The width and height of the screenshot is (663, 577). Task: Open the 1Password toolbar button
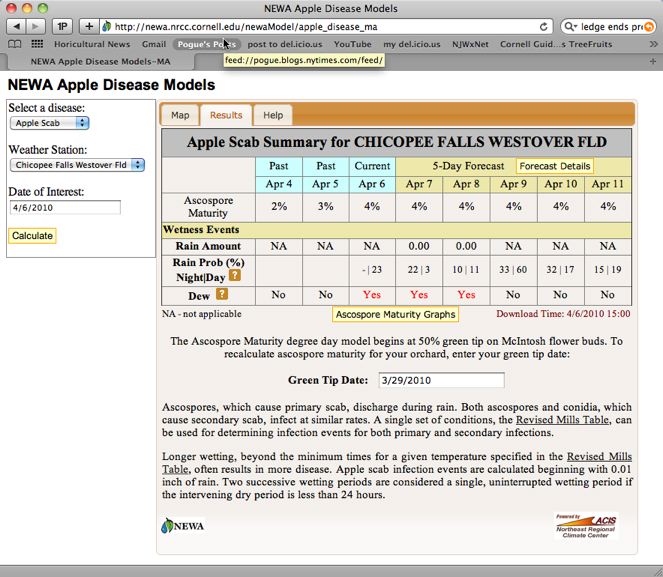point(62,27)
